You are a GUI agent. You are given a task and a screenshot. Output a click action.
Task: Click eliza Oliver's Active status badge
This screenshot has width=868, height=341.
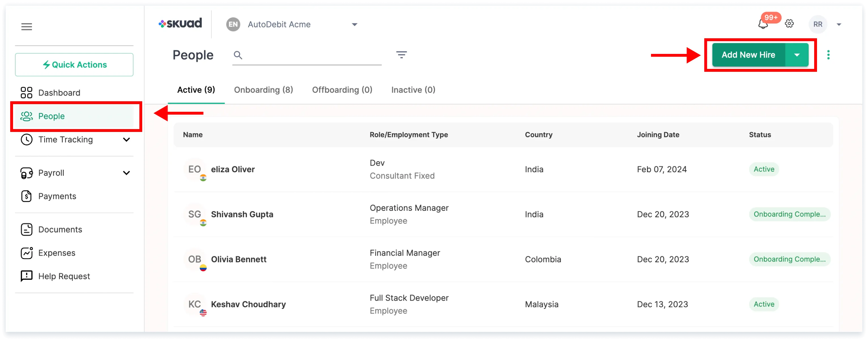[764, 169]
